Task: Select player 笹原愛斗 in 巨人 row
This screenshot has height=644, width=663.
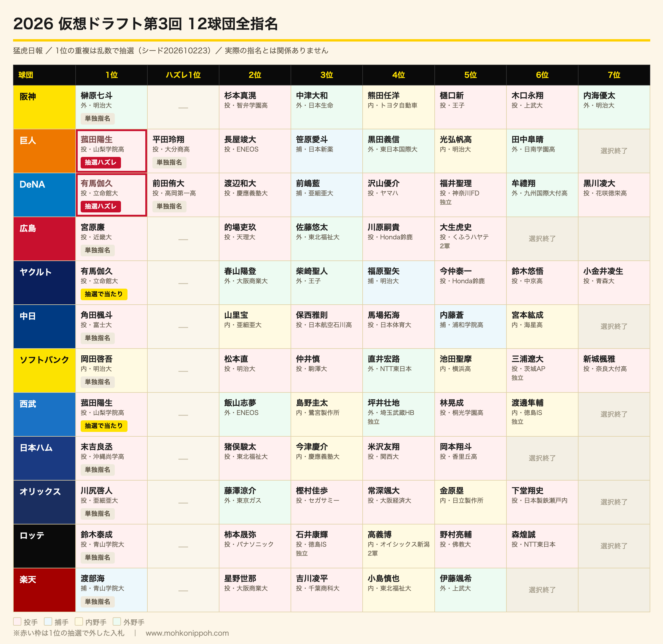Action: tap(326, 151)
